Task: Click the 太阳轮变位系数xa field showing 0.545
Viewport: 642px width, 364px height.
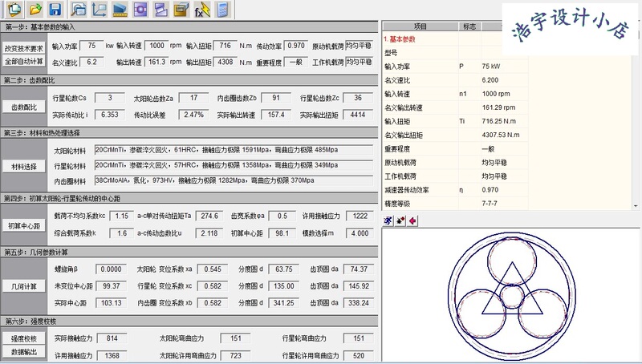Action: [x=213, y=269]
